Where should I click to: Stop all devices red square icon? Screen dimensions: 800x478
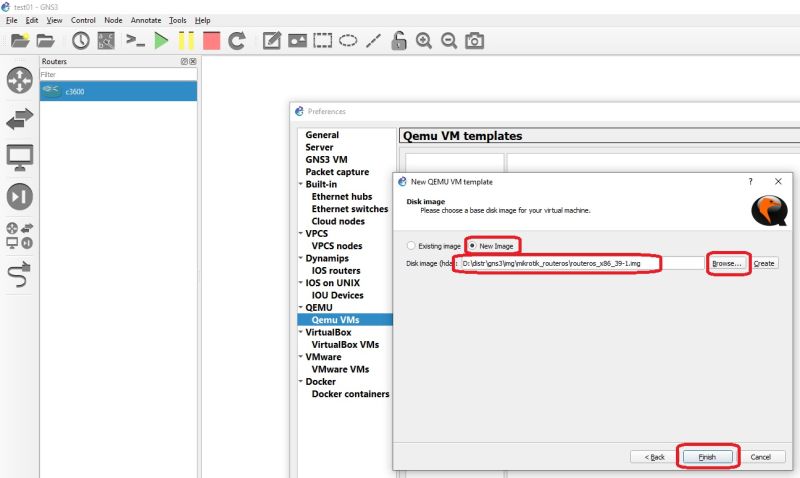click(x=211, y=40)
